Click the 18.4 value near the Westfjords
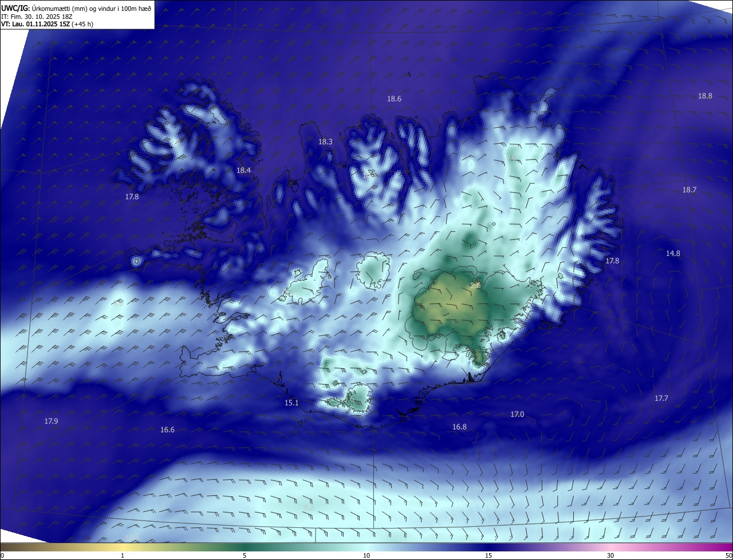The height and width of the screenshot is (560, 733). [243, 171]
